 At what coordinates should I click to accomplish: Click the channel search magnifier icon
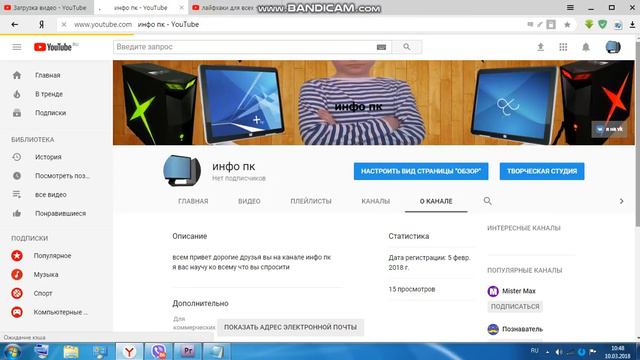(x=487, y=201)
